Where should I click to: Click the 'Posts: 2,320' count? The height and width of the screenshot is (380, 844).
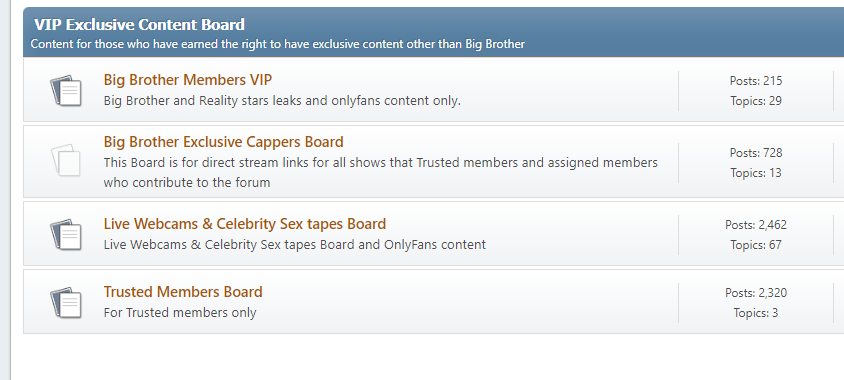[x=756, y=293]
